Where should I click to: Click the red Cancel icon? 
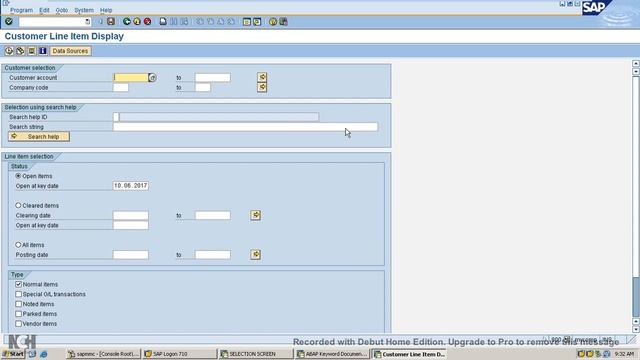147,21
